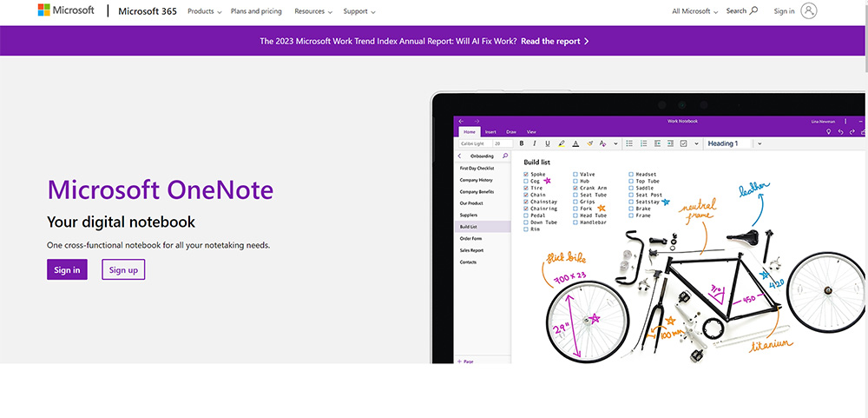868x418 pixels.
Task: Check the Valve checkbox
Action: tap(575, 175)
